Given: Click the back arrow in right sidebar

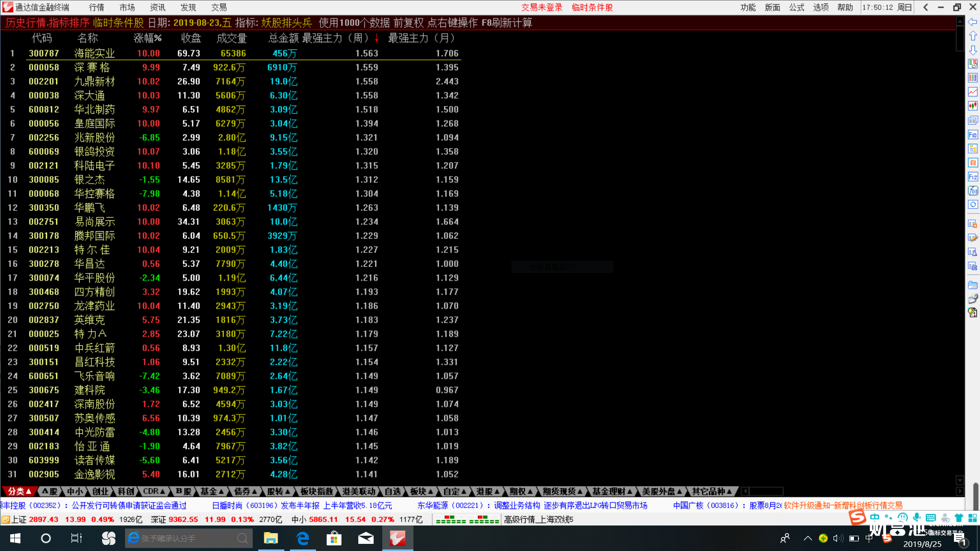Looking at the screenshot, I should point(973,22).
